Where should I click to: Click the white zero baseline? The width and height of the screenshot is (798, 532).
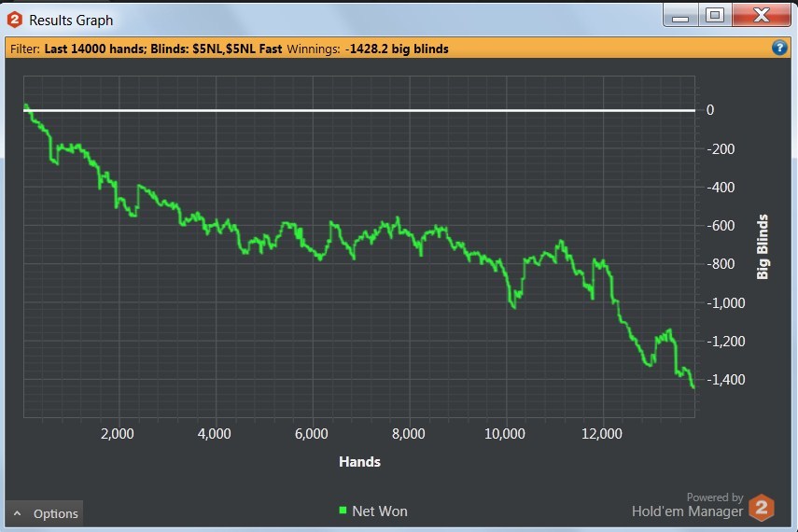click(359, 110)
